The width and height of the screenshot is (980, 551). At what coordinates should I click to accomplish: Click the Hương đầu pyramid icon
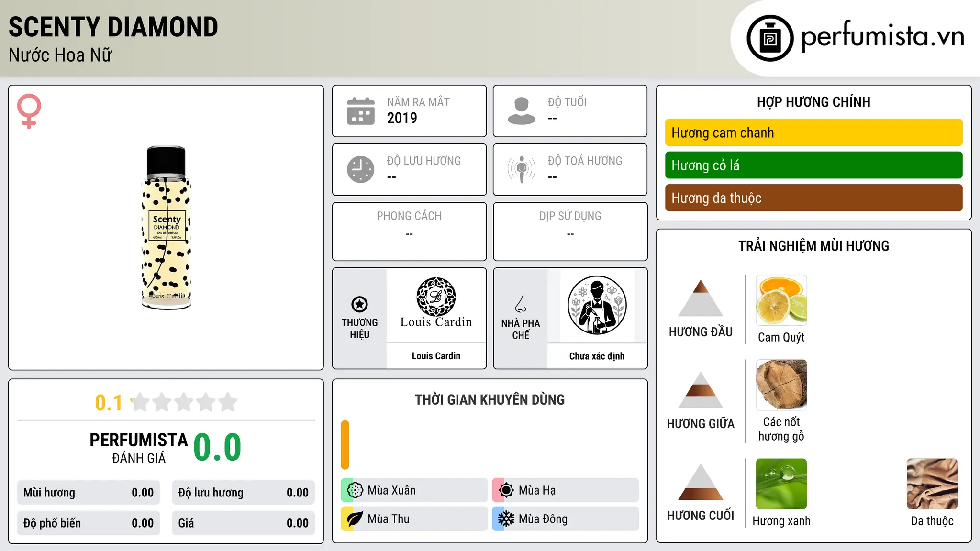pyautogui.click(x=701, y=298)
